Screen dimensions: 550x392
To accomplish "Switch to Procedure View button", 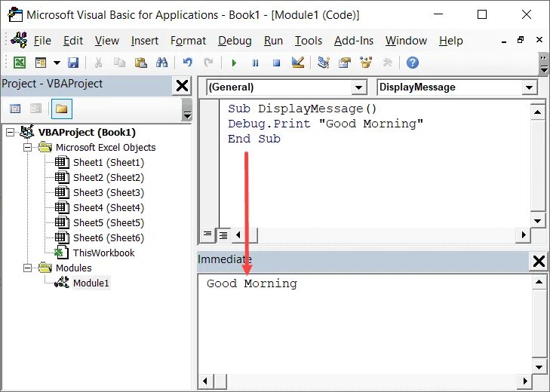I will 207,234.
